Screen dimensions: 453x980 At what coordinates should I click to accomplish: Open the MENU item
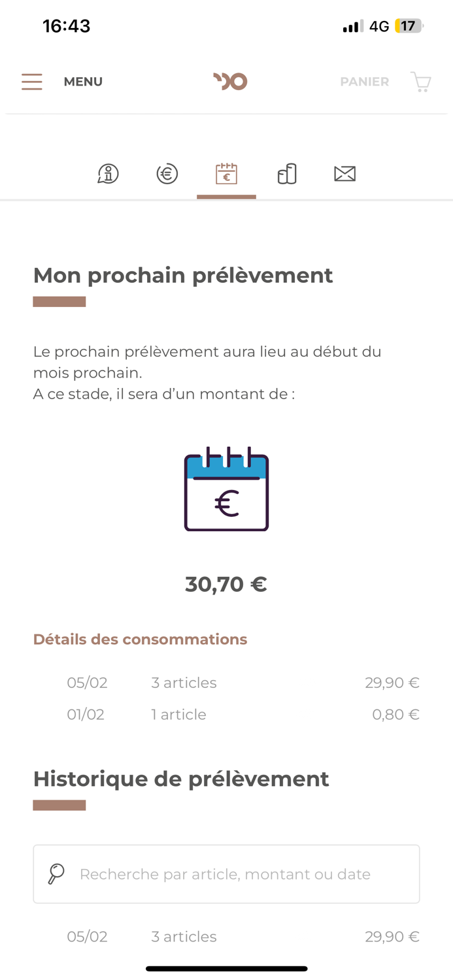pos(83,82)
